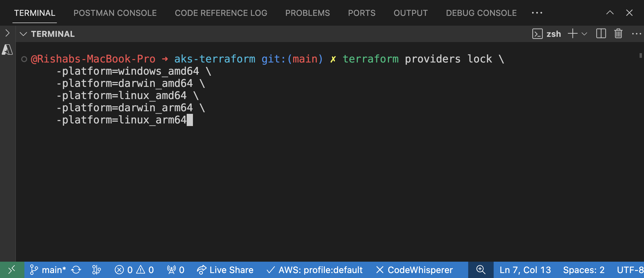The width and height of the screenshot is (644, 278).
Task: Click the aks-terraform directory name
Action: click(215, 59)
